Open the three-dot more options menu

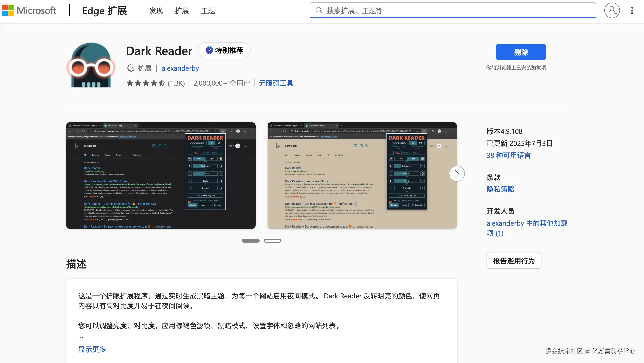click(632, 10)
